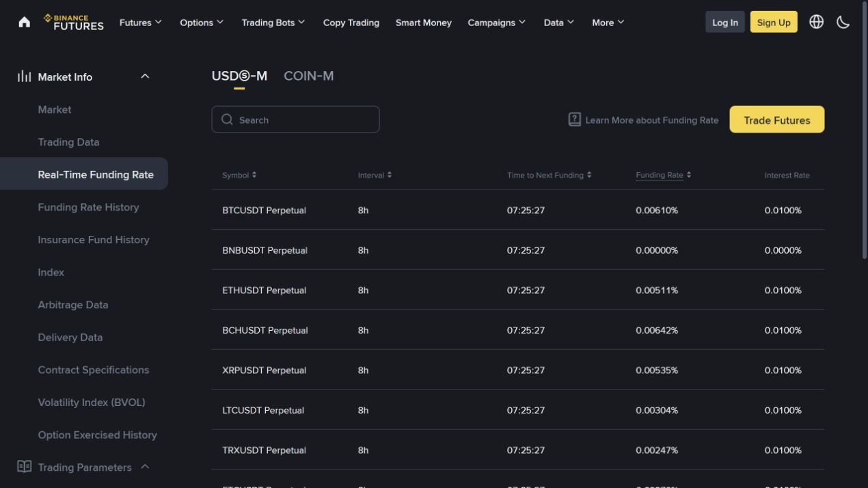Click the 0.00000% funding rate value

point(657,250)
